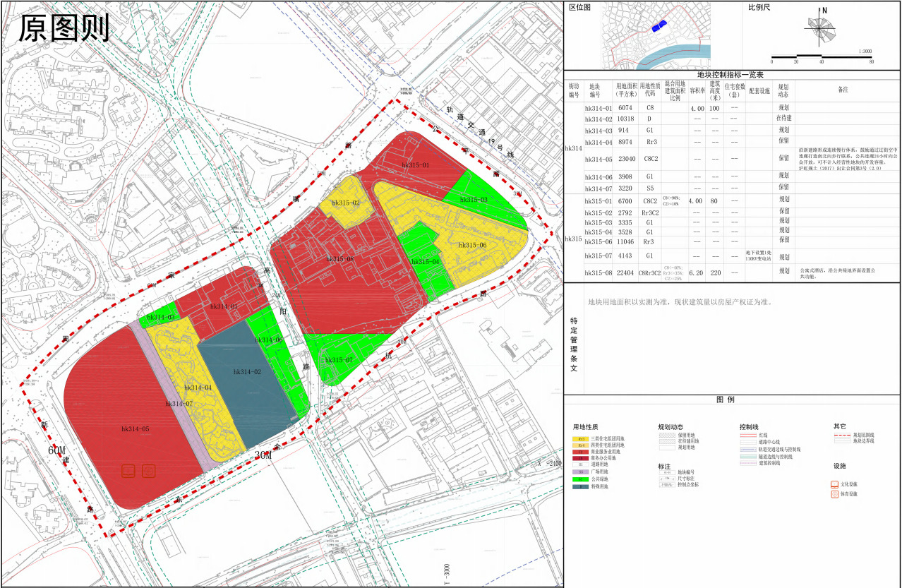Click table cell hk315-08 in 地块编号 column
Image resolution: width=902 pixels, height=588 pixels.
pos(598,272)
